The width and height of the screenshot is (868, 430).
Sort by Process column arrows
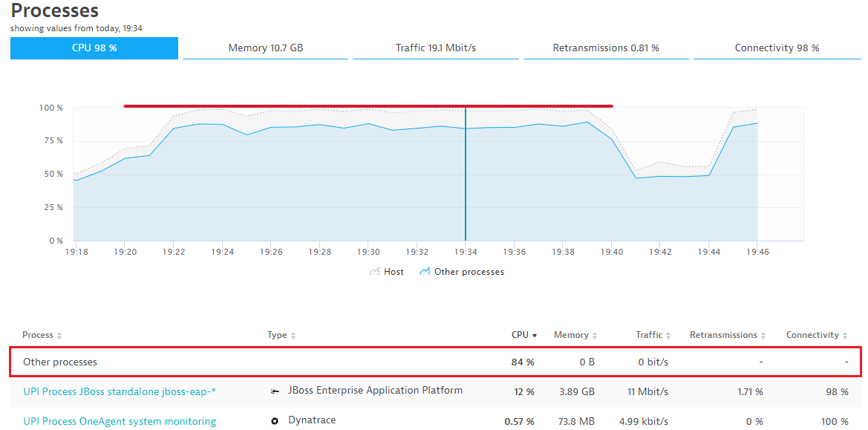click(59, 336)
